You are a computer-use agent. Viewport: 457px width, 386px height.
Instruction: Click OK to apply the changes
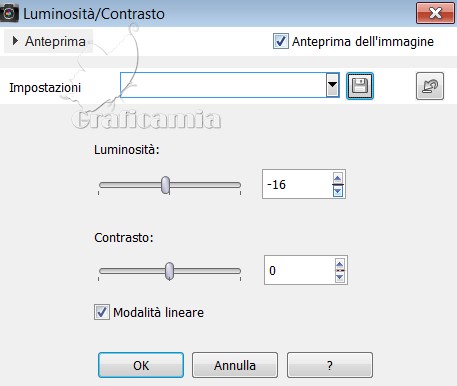pyautogui.click(x=141, y=365)
